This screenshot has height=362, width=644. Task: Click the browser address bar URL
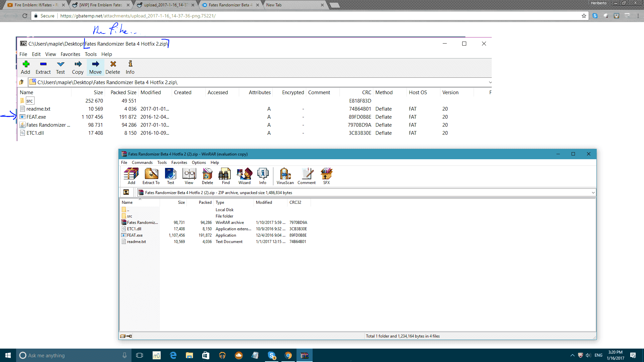[138, 16]
